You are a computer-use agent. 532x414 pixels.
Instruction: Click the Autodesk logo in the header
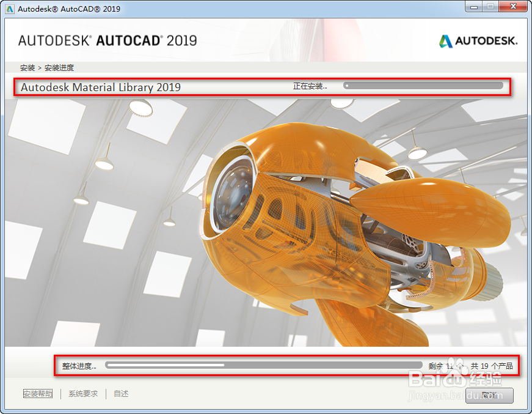tap(478, 41)
